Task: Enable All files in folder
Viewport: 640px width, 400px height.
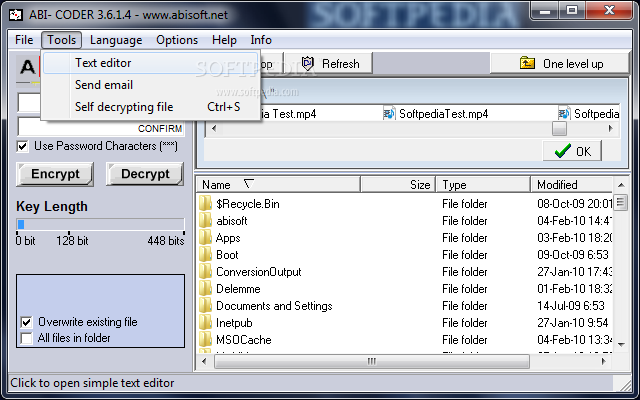Action: coord(27,338)
